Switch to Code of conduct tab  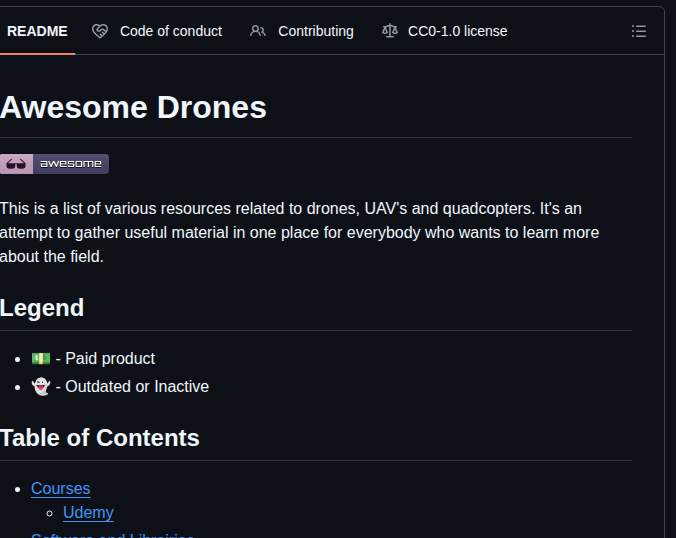coord(157,31)
